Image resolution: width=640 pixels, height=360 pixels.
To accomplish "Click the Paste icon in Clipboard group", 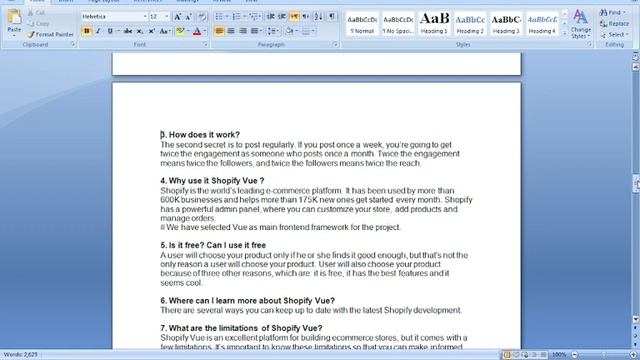I will (x=14, y=18).
